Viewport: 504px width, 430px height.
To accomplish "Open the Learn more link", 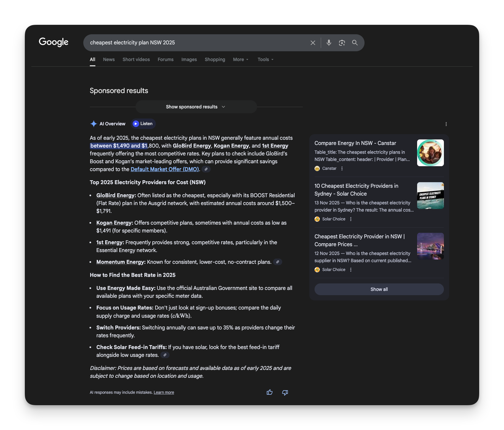I will [x=164, y=392].
